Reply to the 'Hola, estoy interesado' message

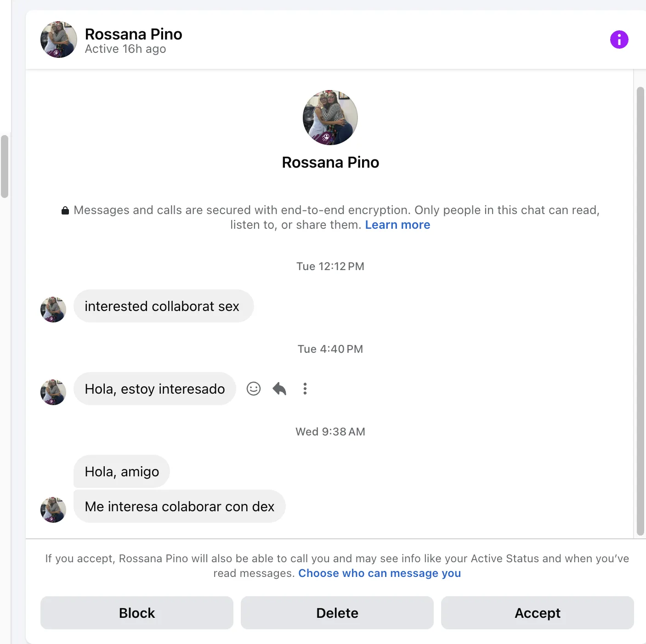coord(279,389)
